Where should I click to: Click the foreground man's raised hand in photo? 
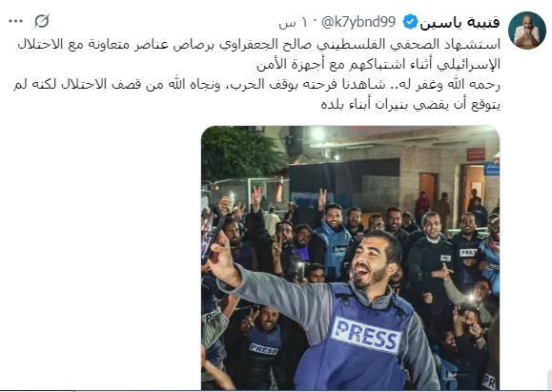coord(222,259)
